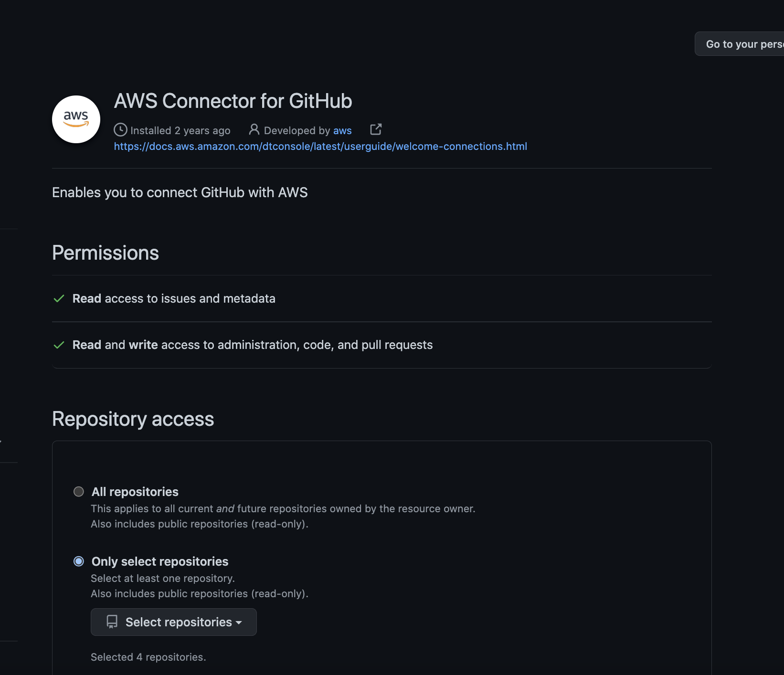Open the external link icon next to aws
The width and height of the screenshot is (784, 675).
[x=376, y=129]
